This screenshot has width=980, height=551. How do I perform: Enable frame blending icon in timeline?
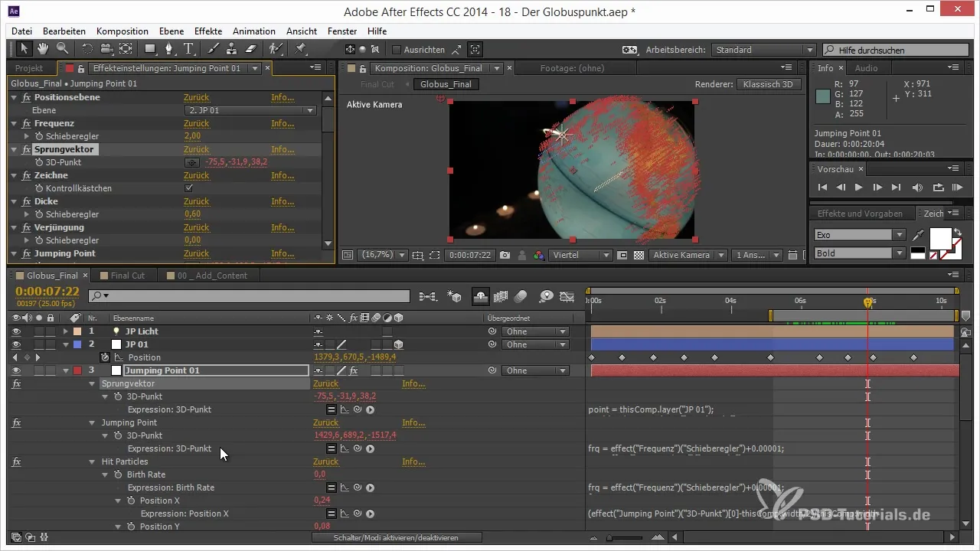pyautogui.click(x=502, y=296)
